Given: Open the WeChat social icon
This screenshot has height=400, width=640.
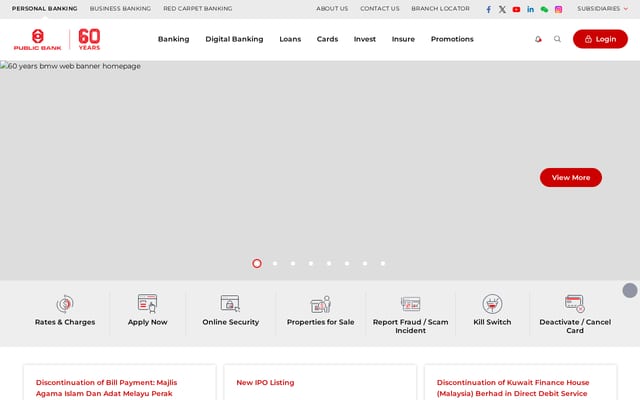Looking at the screenshot, I should [544, 9].
